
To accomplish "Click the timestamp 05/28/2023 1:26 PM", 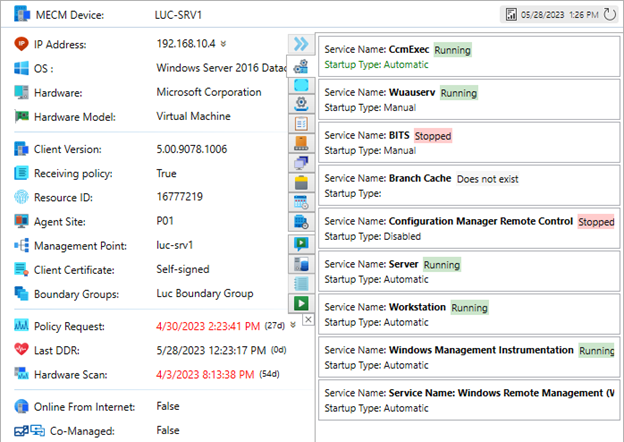I will click(x=560, y=15).
